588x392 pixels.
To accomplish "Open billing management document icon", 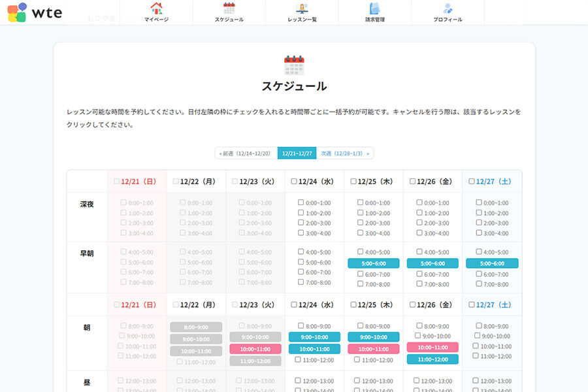I will 374,8.
